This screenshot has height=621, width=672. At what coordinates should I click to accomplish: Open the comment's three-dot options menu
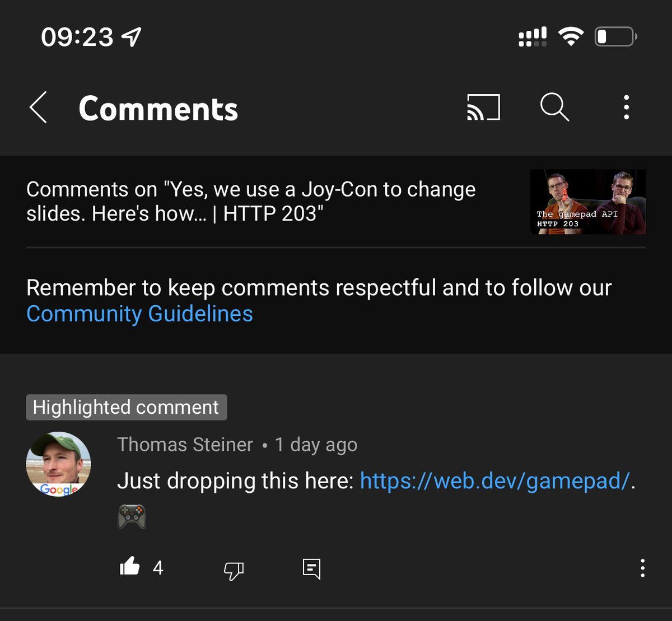tap(642, 568)
